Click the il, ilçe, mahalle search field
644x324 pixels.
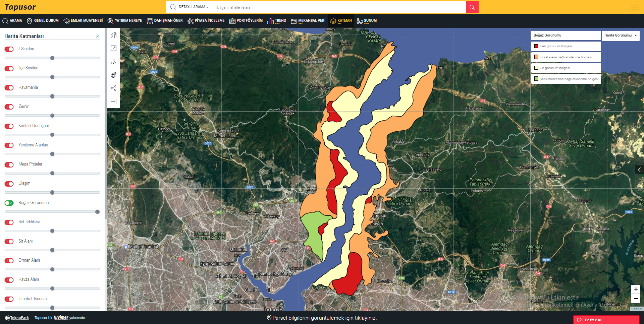339,7
